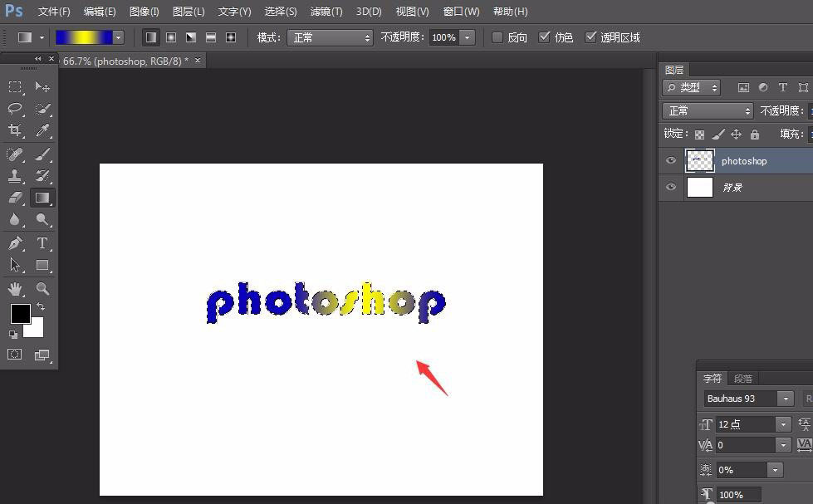Image resolution: width=813 pixels, height=504 pixels.
Task: Select the Gradient tool in toolbox
Action: tap(42, 198)
